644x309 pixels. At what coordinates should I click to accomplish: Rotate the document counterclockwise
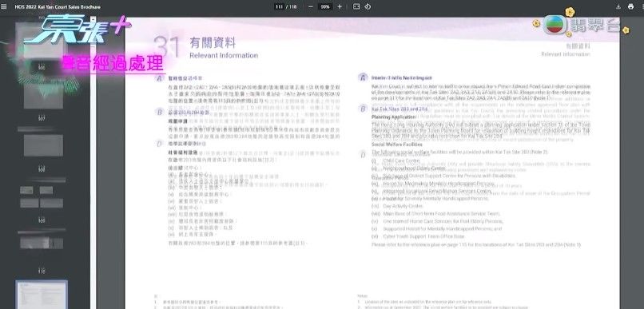click(x=368, y=7)
